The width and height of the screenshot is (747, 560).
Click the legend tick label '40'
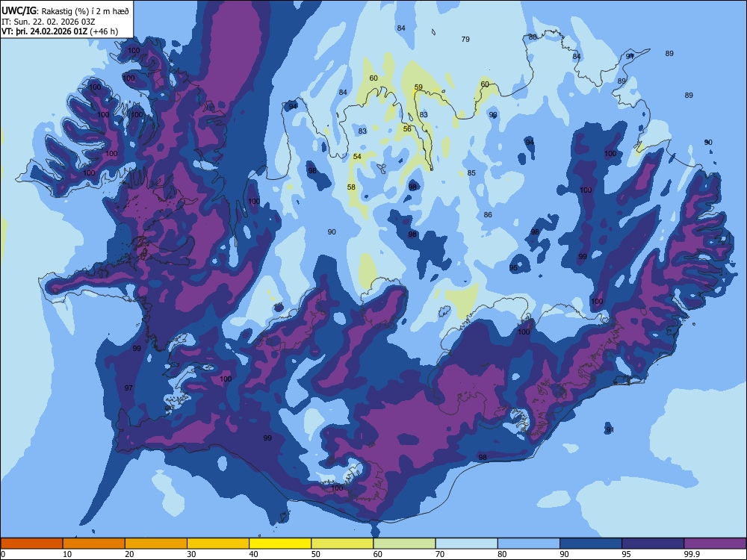[x=253, y=554]
